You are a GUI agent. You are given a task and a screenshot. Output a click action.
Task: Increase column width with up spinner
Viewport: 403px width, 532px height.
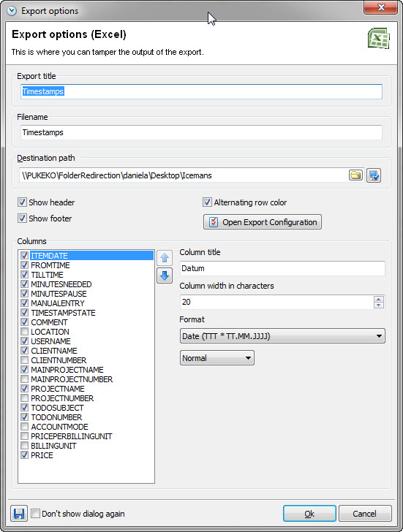coord(379,299)
